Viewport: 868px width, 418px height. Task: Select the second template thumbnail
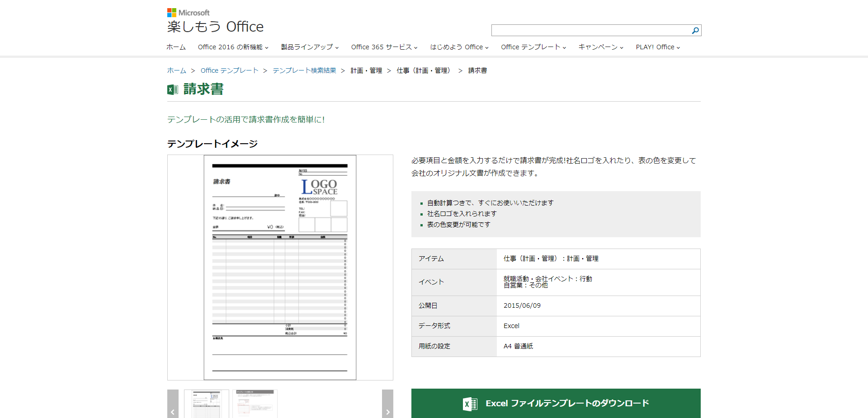coord(255,404)
